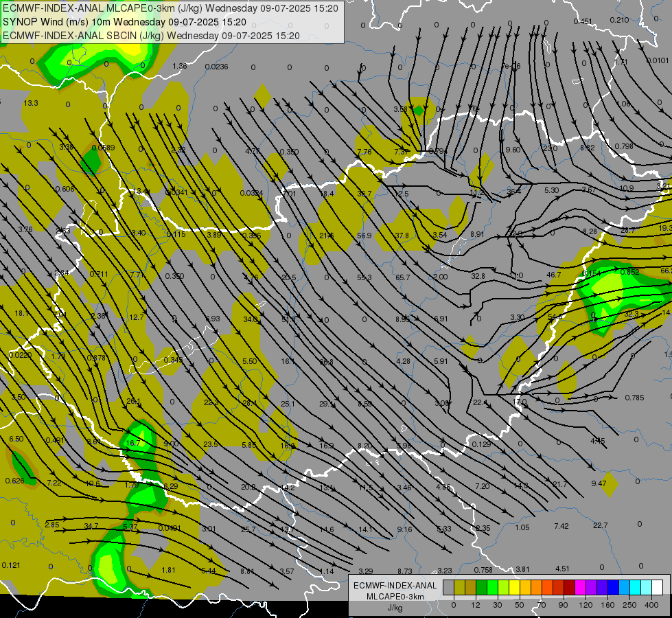Image resolution: width=672 pixels, height=618 pixels.
Task: Select the map value 23.0
Action: coord(550,148)
